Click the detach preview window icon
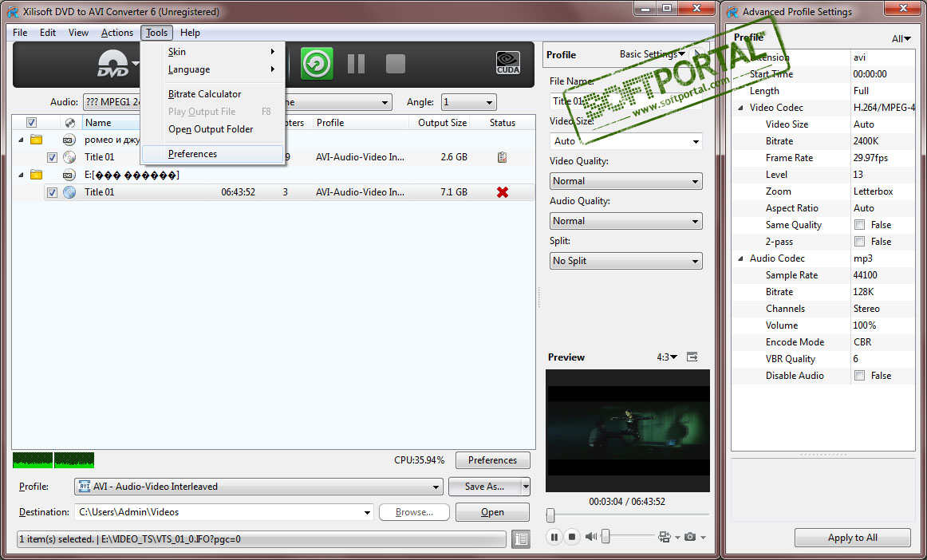The height and width of the screenshot is (560, 927). point(692,357)
